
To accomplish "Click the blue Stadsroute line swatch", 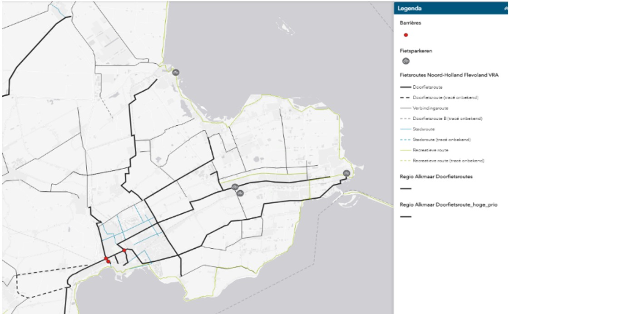I will [406, 129].
